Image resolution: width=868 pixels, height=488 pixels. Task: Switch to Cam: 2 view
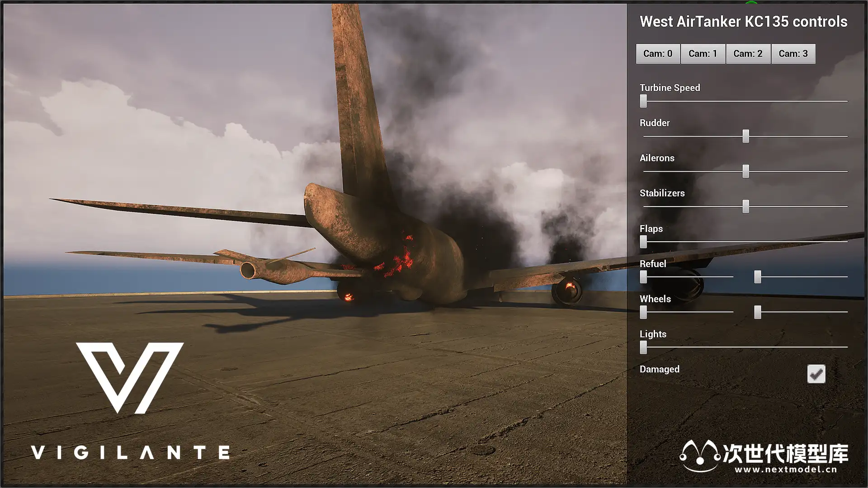point(748,54)
